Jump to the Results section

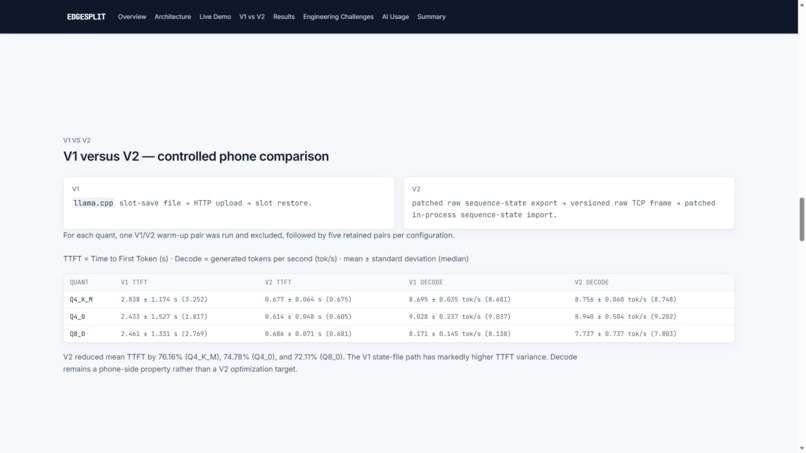tap(284, 17)
